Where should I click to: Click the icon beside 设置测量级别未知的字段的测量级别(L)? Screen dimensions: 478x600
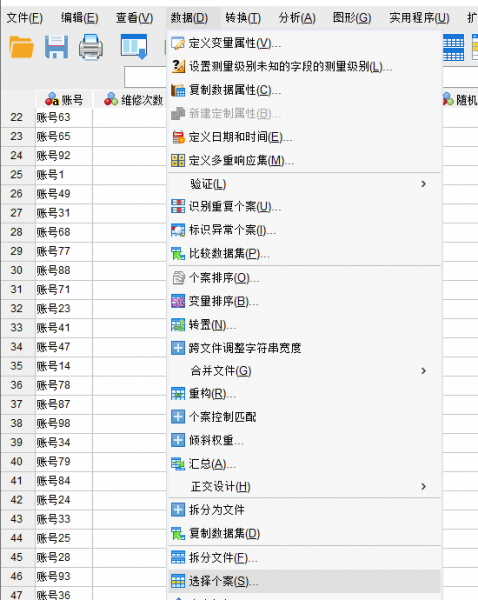point(178,67)
